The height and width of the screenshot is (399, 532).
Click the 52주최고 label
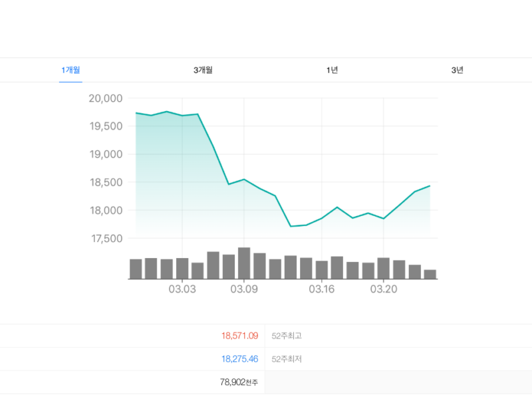287,336
